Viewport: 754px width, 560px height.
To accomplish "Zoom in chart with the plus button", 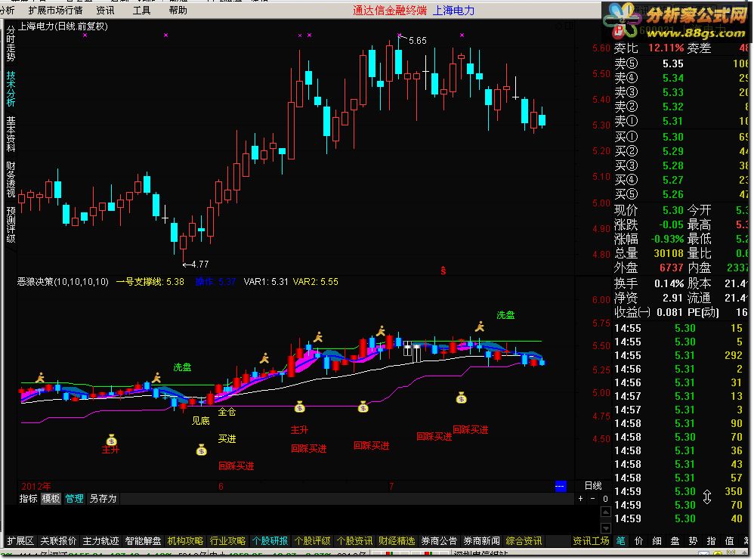I will tap(581, 499).
